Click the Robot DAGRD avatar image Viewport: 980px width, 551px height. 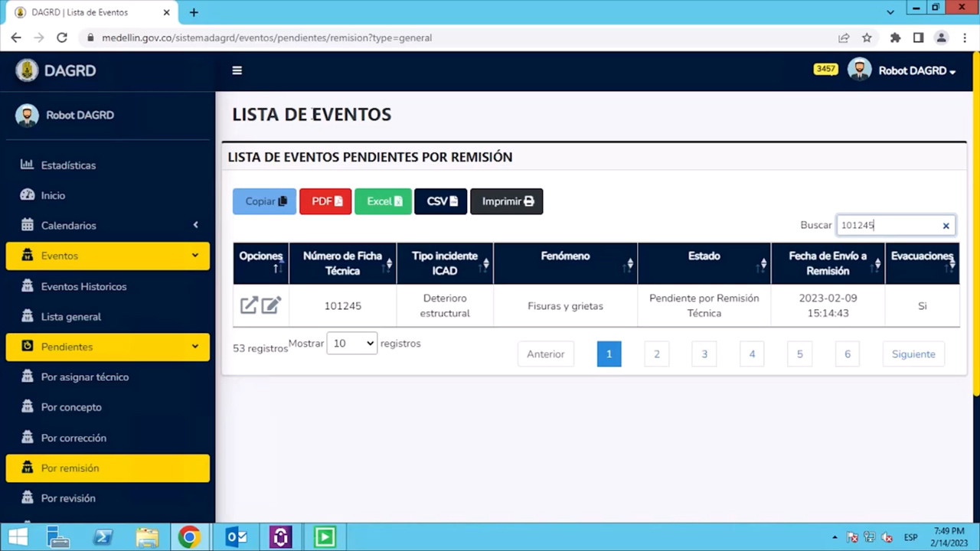(859, 70)
